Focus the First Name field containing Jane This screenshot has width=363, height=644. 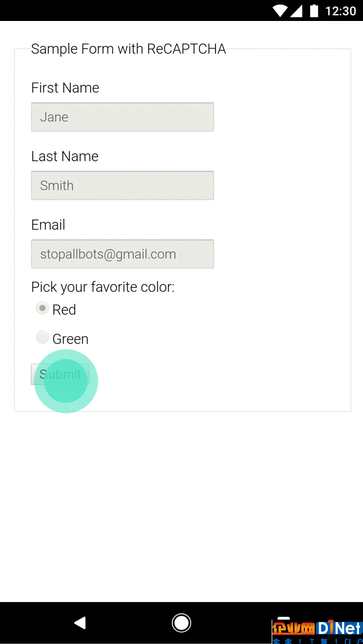123,117
